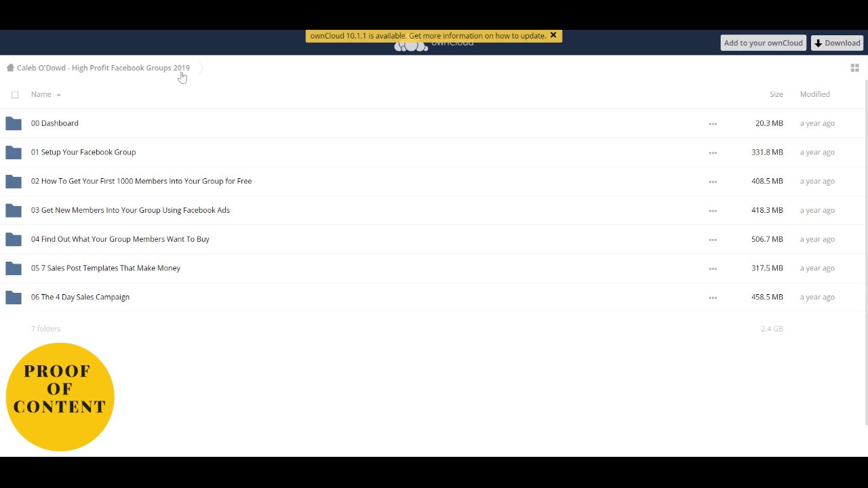Open more actions for 01 Setup Your Facebook Group
Screen dimensions: 868x488
(x=713, y=153)
